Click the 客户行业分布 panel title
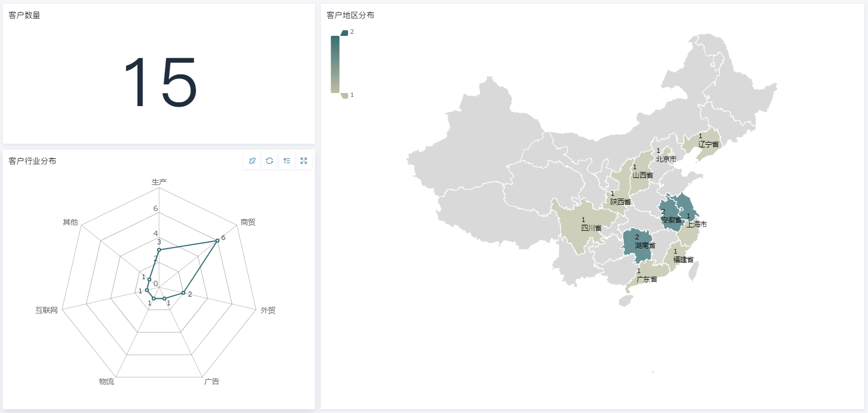The width and height of the screenshot is (868, 413). tap(33, 161)
